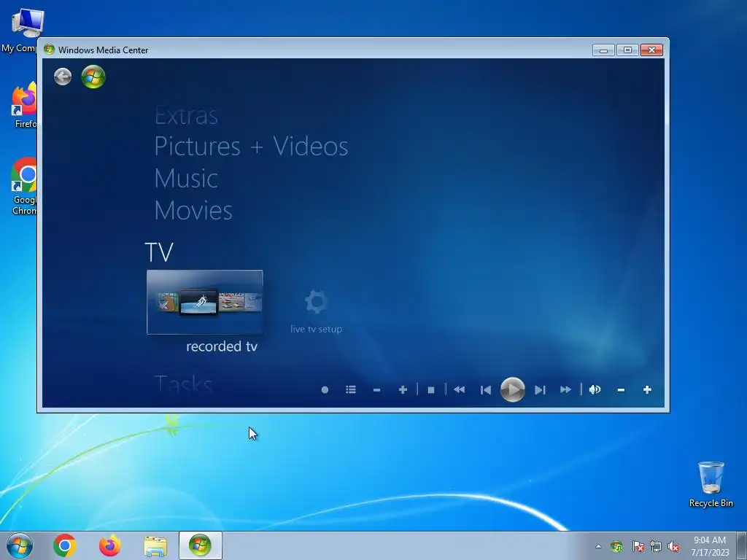Open the Guide list icon
The height and width of the screenshot is (560, 747).
[x=351, y=390]
